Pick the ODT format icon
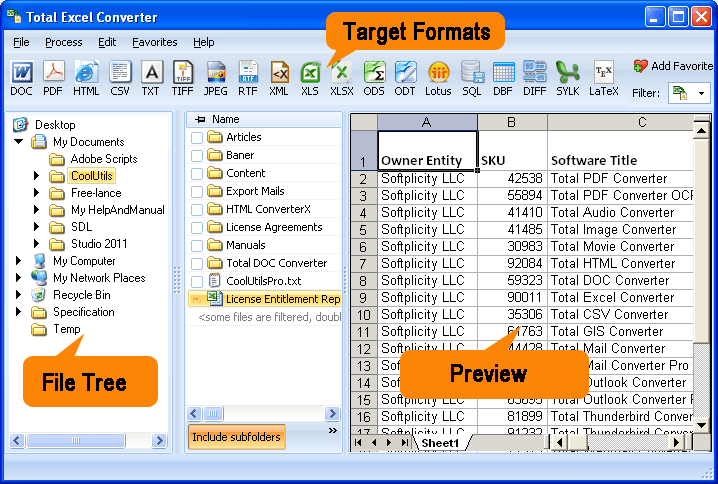The height and width of the screenshot is (484, 718). (405, 78)
